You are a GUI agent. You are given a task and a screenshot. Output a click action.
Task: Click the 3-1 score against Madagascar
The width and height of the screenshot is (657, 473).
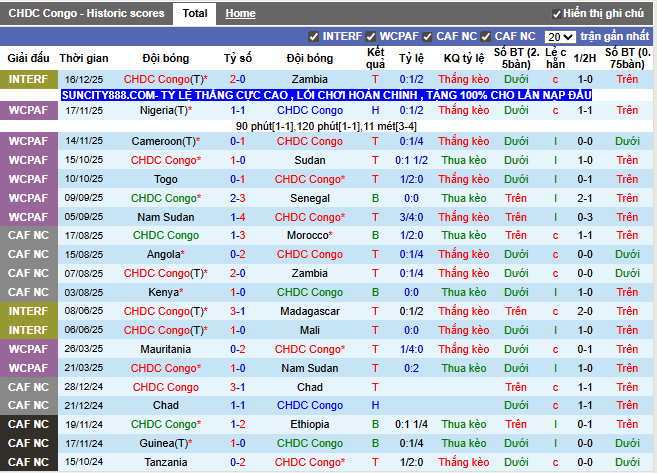click(238, 311)
